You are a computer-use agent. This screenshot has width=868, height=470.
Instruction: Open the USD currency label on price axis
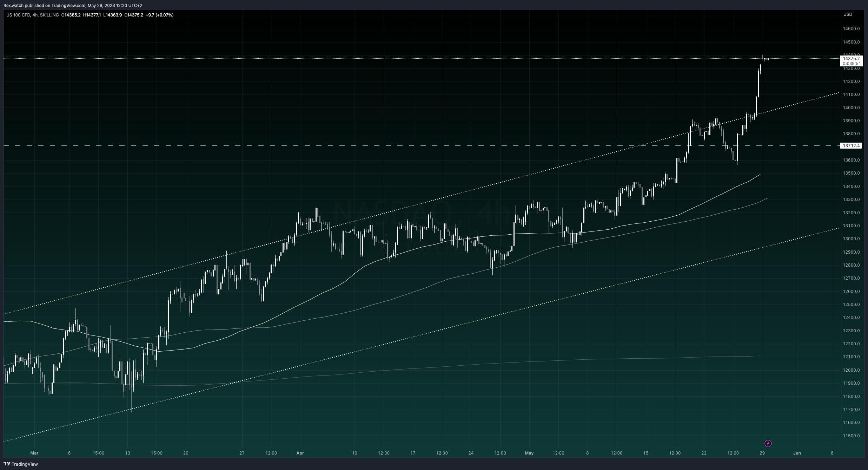click(848, 14)
